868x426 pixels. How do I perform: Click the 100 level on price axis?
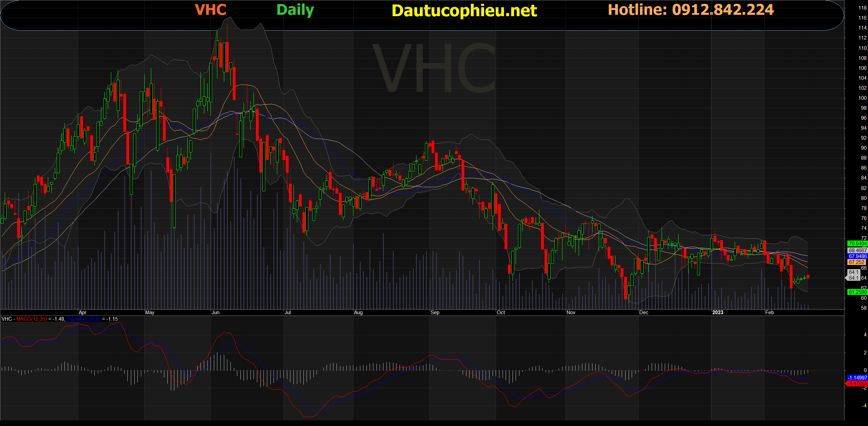862,98
